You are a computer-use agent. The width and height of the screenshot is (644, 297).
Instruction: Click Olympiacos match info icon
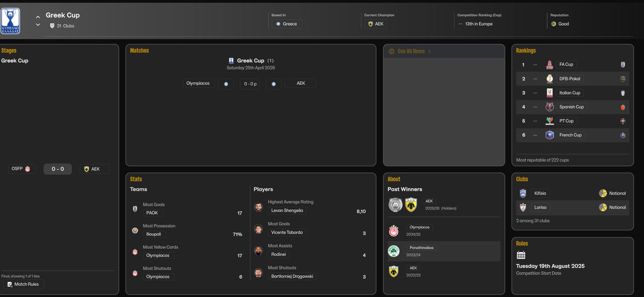pos(226,84)
